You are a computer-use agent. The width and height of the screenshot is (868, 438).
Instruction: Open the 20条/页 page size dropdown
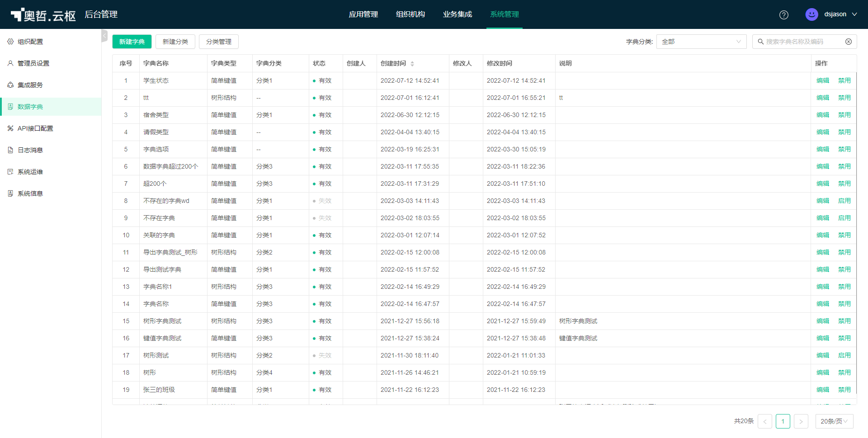click(834, 421)
